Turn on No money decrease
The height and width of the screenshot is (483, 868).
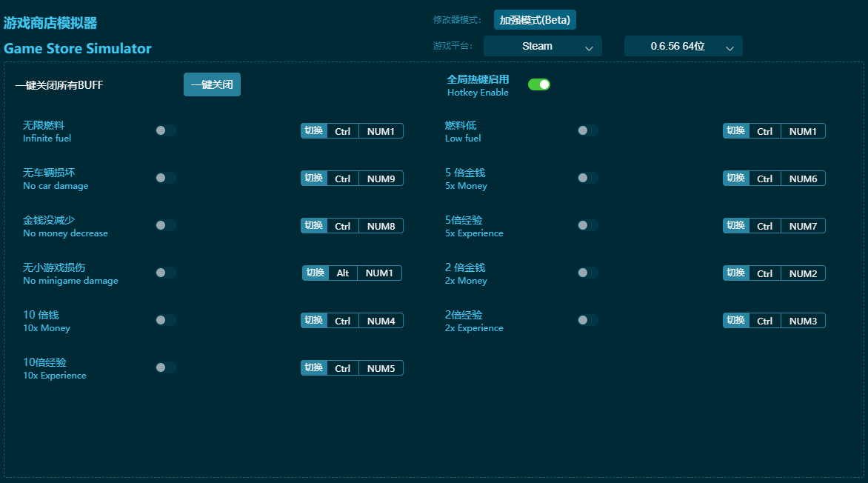point(166,225)
